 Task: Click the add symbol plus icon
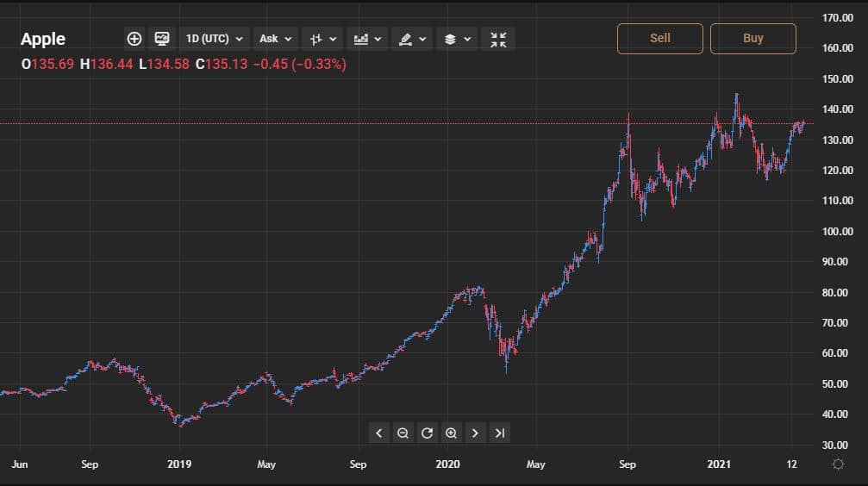134,39
